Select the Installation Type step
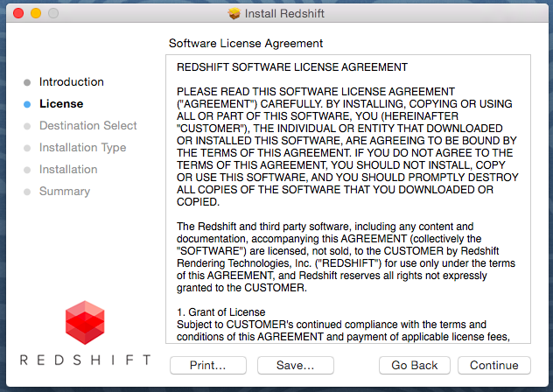This screenshot has width=553, height=392. [82, 148]
